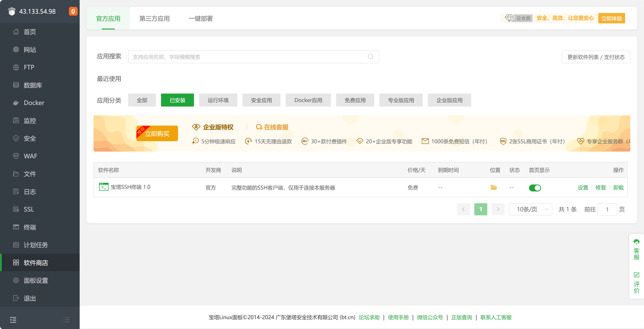Click the orange 立即购买 button
The image size is (644, 329).
pyautogui.click(x=157, y=134)
